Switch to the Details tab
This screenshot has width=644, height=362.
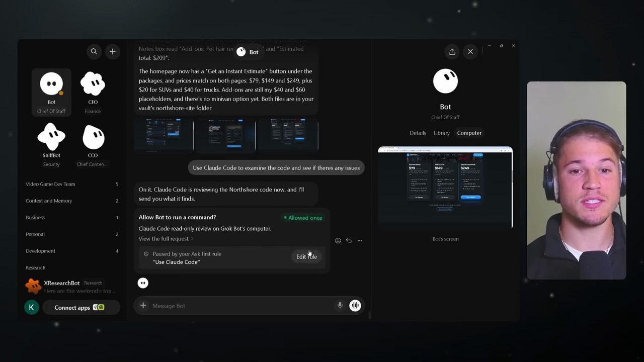(418, 133)
